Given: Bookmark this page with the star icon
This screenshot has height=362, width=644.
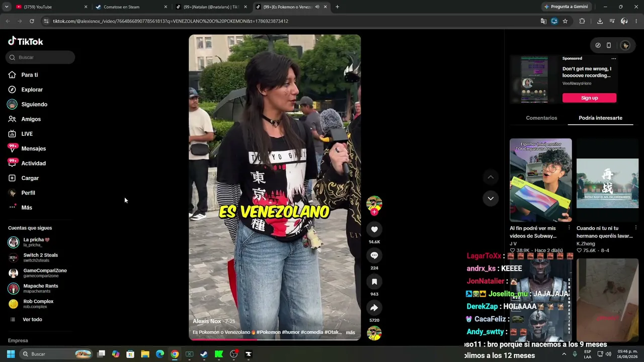Looking at the screenshot, I should [565, 21].
